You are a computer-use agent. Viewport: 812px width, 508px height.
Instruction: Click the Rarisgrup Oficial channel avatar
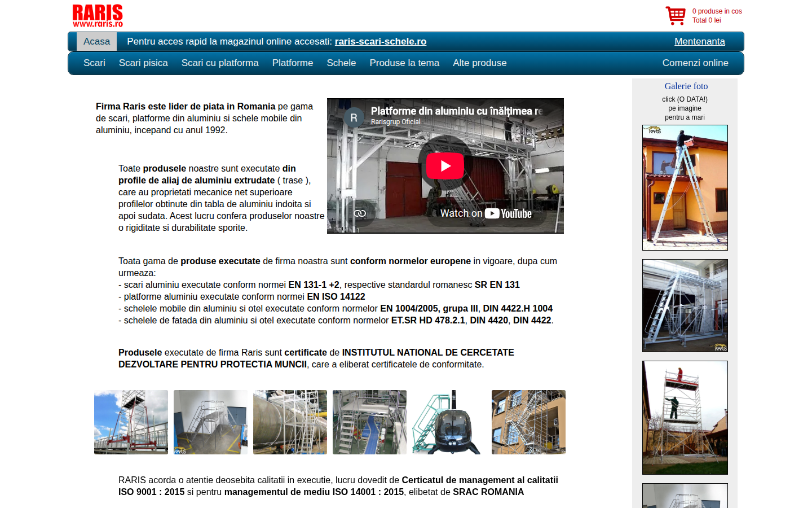pos(354,117)
